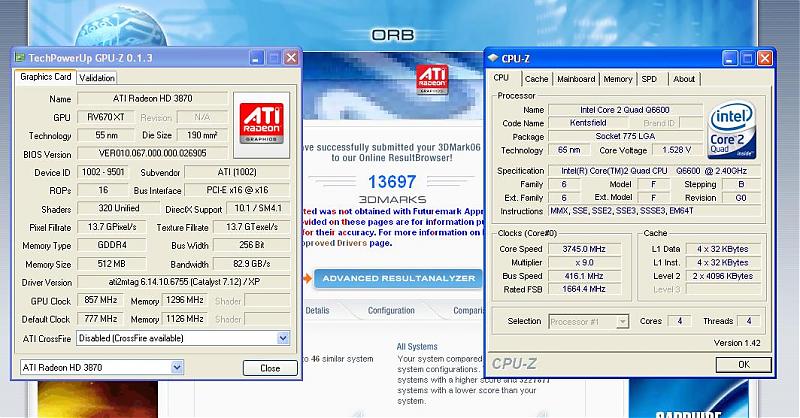Click the GPU Clock value 857 MHz
800x418 pixels.
[101, 300]
